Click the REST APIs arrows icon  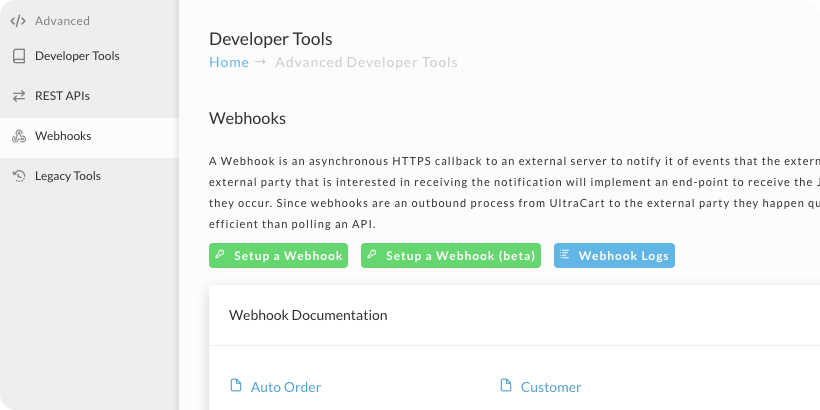pyautogui.click(x=19, y=96)
